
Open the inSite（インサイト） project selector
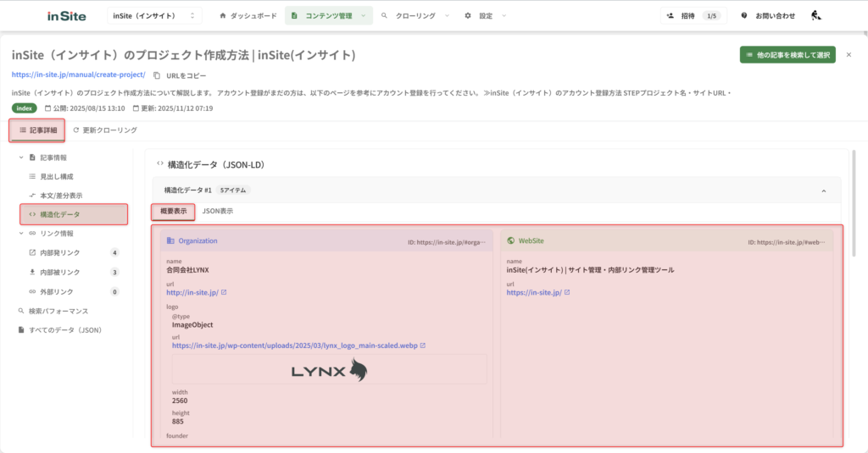154,16
